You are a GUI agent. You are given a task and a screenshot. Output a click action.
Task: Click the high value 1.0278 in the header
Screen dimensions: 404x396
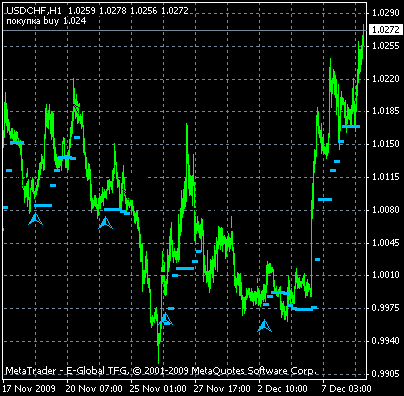pyautogui.click(x=113, y=11)
